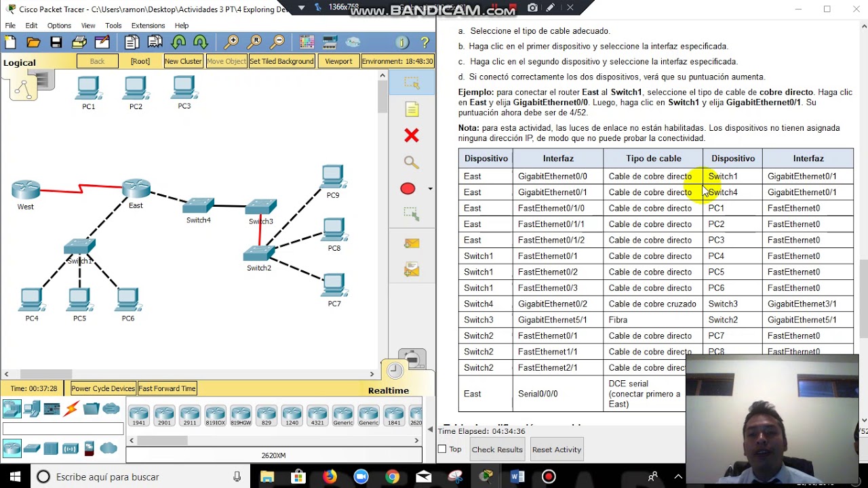Click the Viewport button

(x=338, y=61)
